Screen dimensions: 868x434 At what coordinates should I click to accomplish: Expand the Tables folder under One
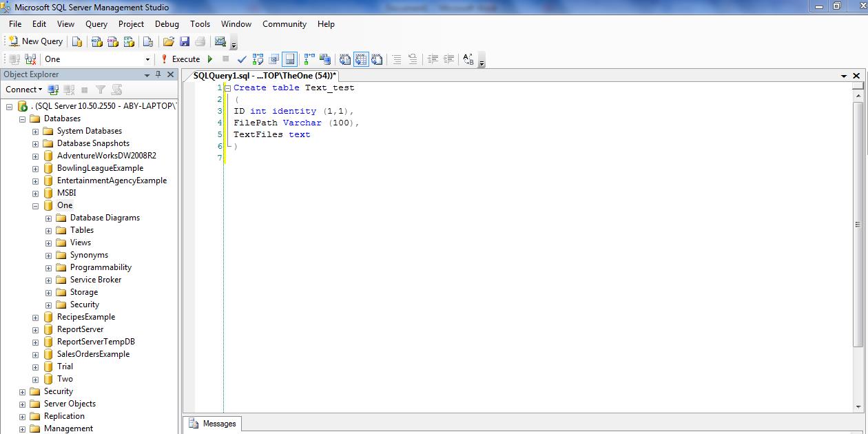48,230
